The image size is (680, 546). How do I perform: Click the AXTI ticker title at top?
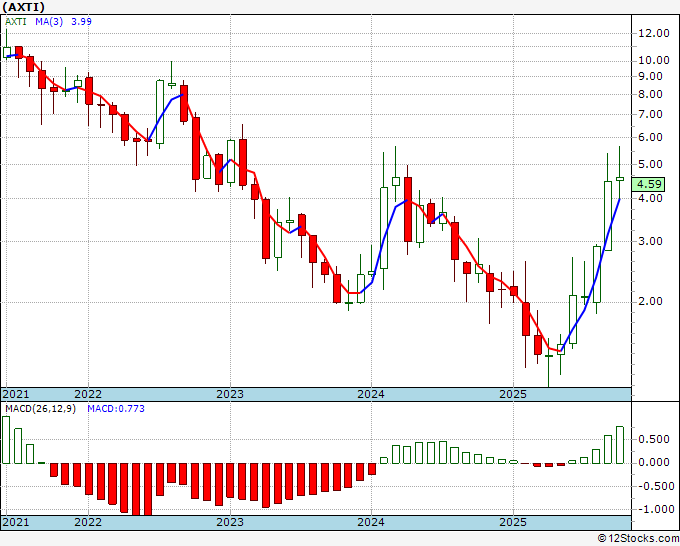[x=23, y=7]
